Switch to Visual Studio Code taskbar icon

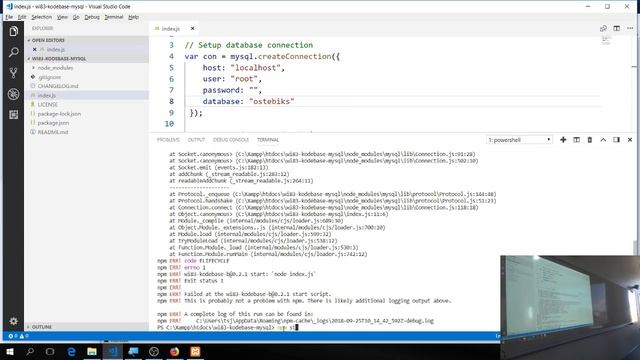[113, 351]
